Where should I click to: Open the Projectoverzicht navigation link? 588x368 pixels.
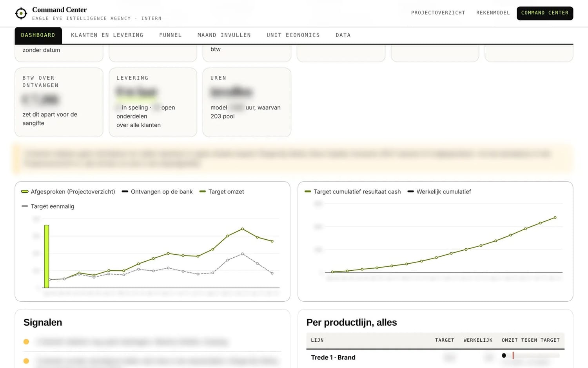[x=438, y=13]
